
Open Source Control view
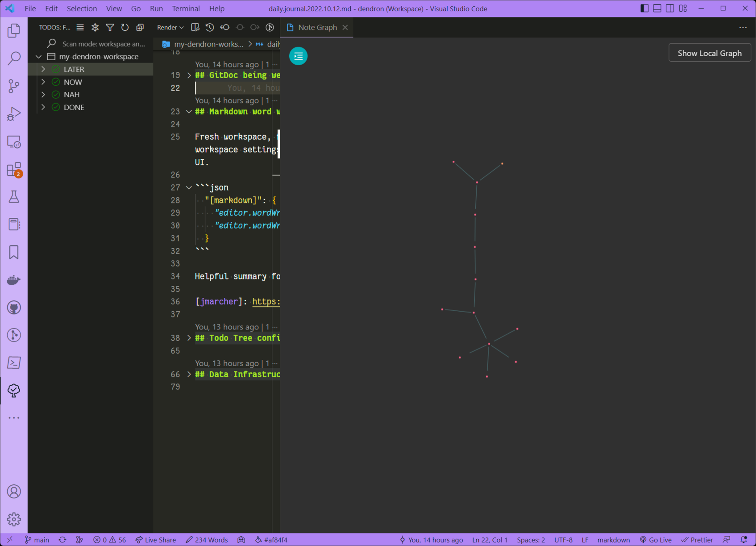[x=14, y=86]
